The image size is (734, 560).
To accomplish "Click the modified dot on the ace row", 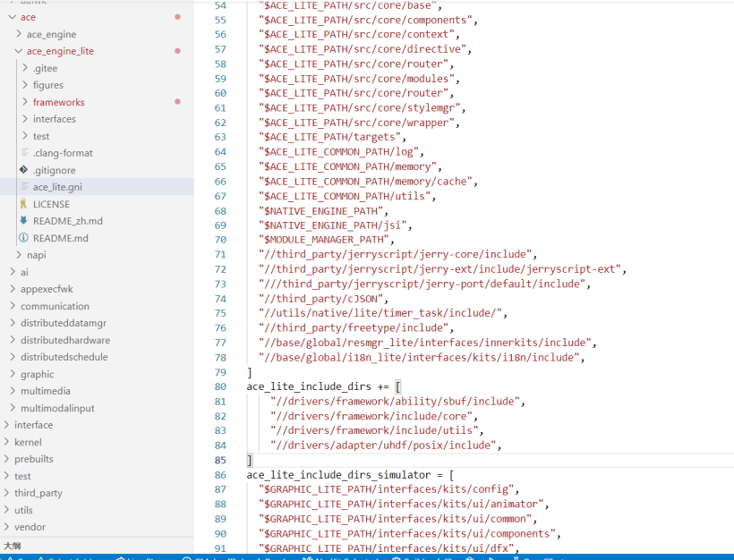I will point(177,17).
